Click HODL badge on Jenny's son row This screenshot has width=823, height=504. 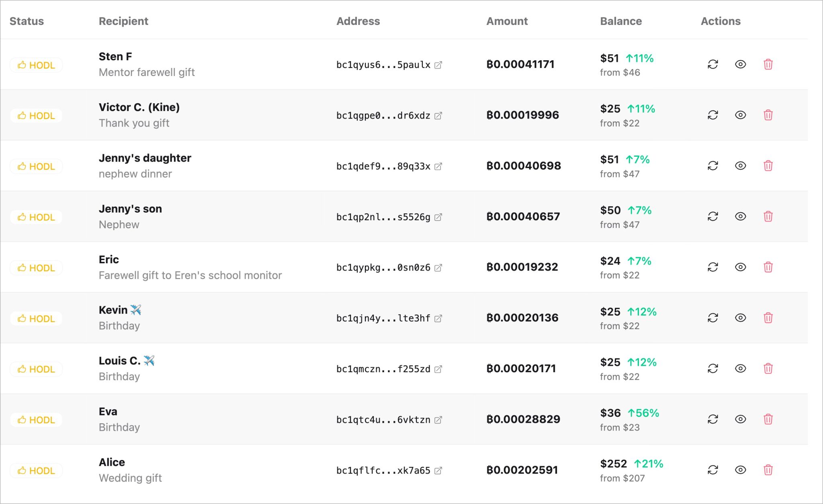(x=36, y=217)
